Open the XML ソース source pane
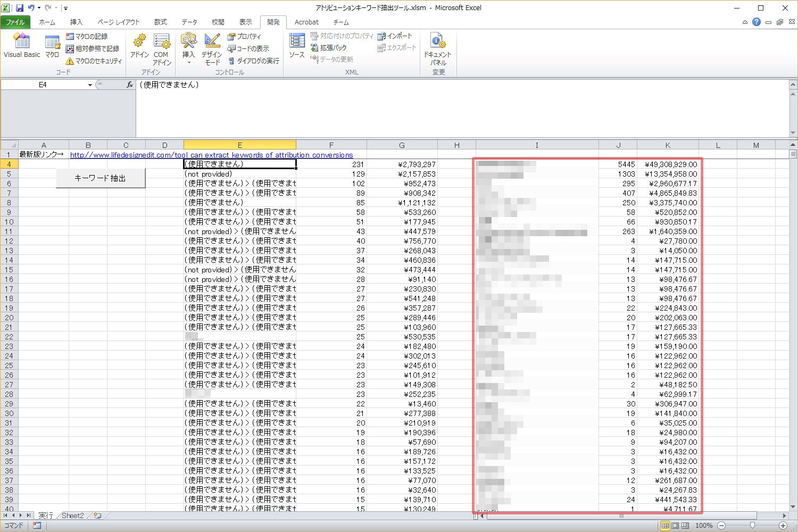This screenshot has width=798, height=532. tap(297, 46)
